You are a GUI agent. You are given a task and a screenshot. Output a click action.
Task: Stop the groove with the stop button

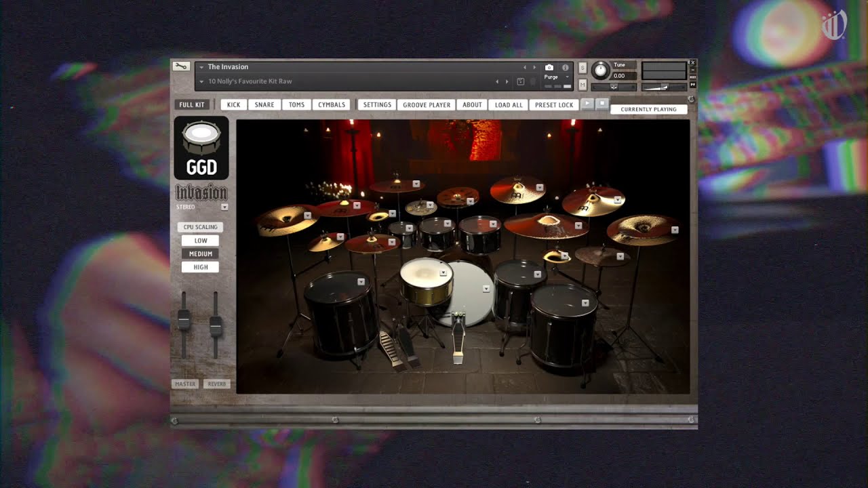(601, 103)
